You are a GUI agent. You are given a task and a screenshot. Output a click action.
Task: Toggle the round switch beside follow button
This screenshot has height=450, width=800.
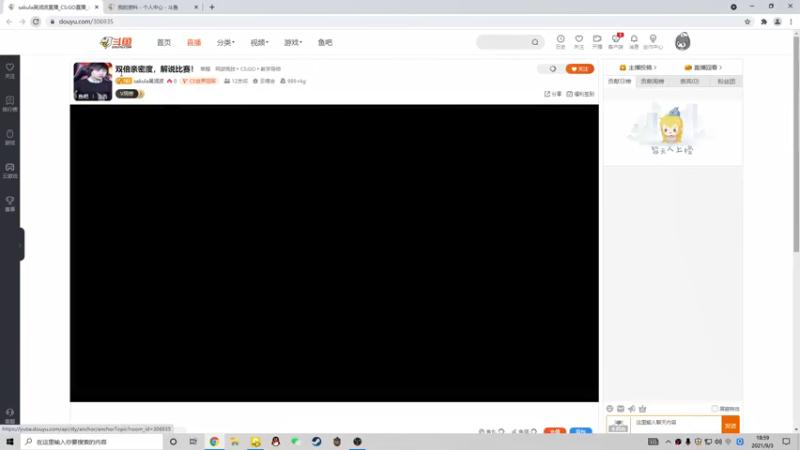coord(553,69)
